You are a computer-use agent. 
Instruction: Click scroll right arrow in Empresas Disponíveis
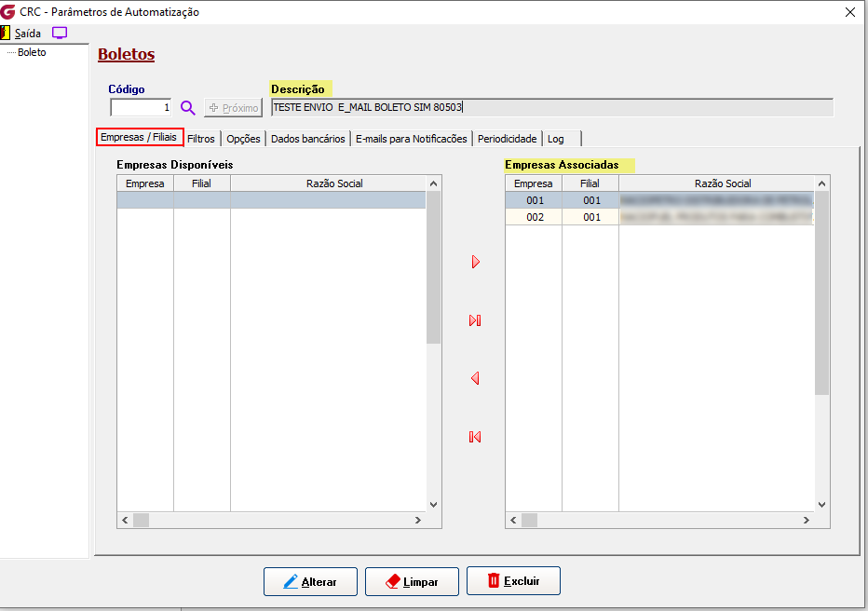(x=418, y=521)
